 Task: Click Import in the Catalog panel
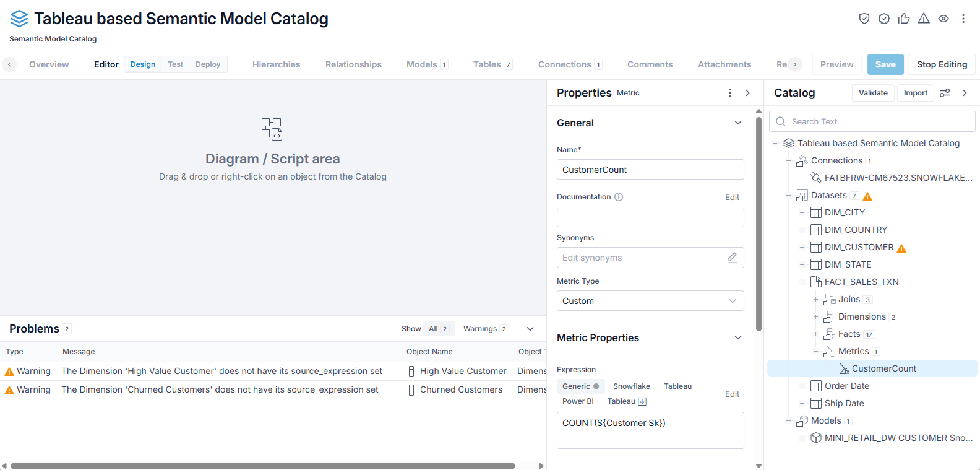click(x=916, y=93)
